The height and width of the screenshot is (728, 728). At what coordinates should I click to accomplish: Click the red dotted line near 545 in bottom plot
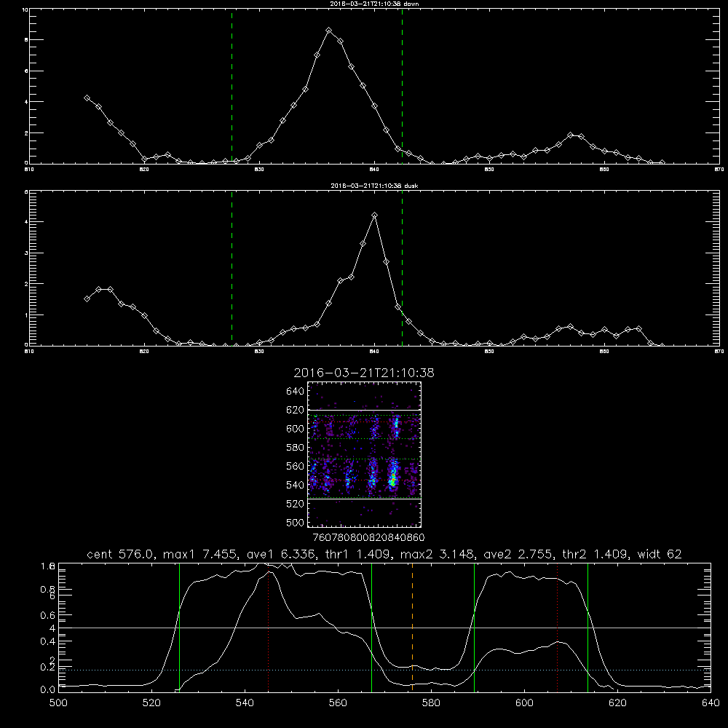pyautogui.click(x=269, y=628)
